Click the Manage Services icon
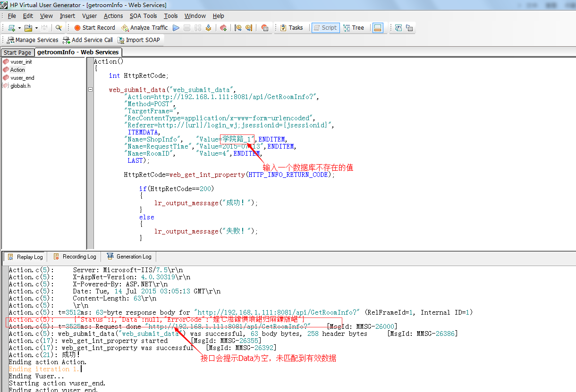 (33, 40)
